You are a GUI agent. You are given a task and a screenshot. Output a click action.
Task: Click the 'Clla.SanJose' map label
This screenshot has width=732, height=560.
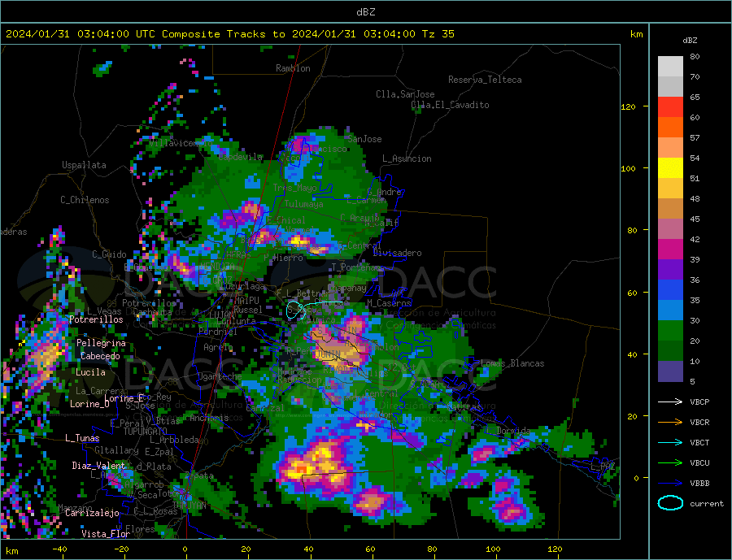pos(405,94)
